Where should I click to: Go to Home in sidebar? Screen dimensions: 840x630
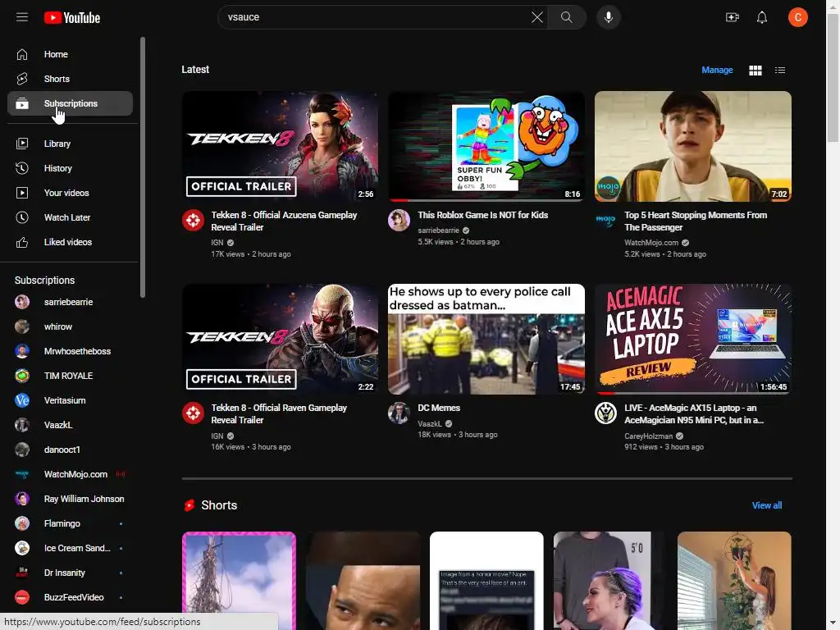point(71,54)
